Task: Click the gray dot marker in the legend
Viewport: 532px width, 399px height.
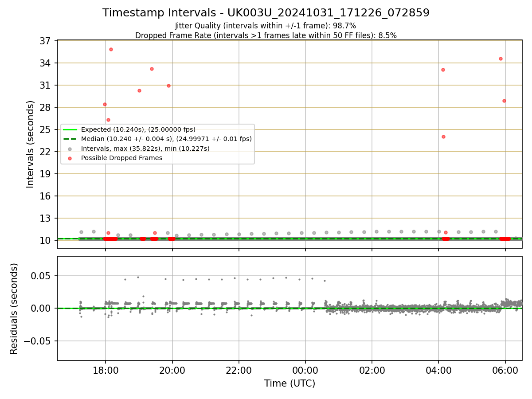Action: (x=70, y=149)
